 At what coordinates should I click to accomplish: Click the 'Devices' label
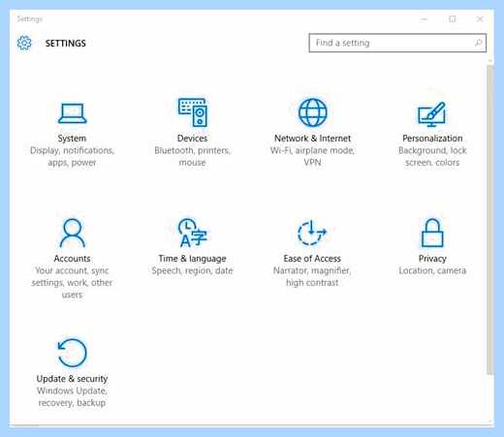(192, 139)
